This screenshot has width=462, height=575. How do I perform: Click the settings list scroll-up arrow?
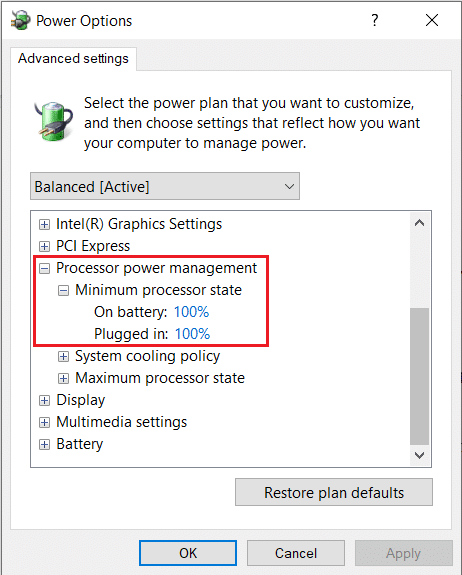click(419, 223)
